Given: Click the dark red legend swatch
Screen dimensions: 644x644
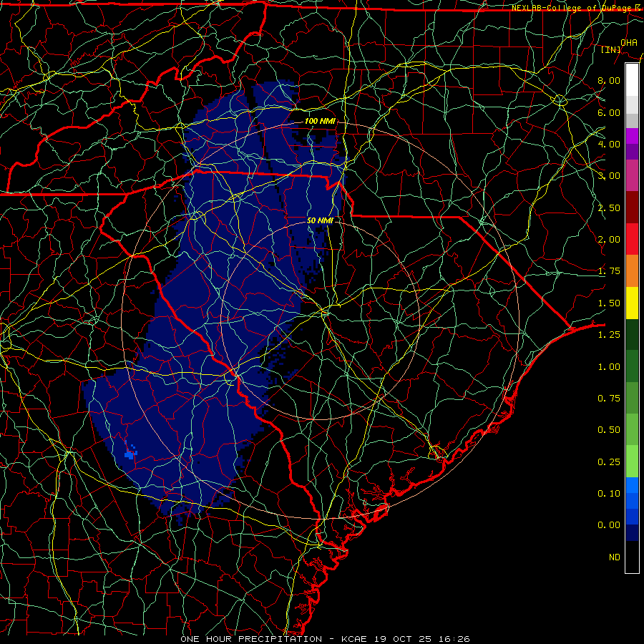Looking at the screenshot, I should (x=632, y=208).
